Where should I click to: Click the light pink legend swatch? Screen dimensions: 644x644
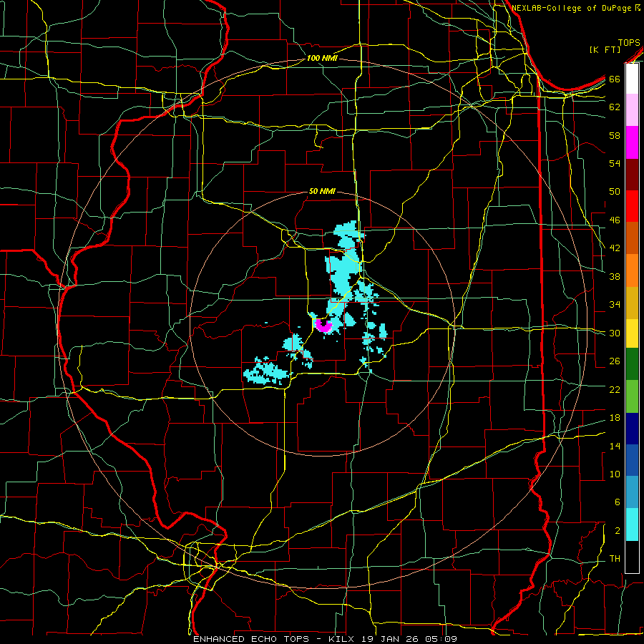pos(632,109)
